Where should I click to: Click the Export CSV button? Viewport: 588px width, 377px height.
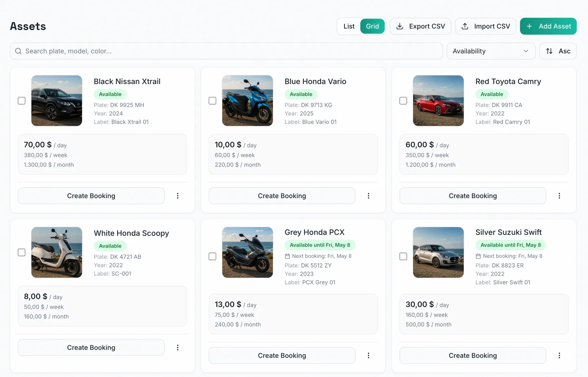420,26
